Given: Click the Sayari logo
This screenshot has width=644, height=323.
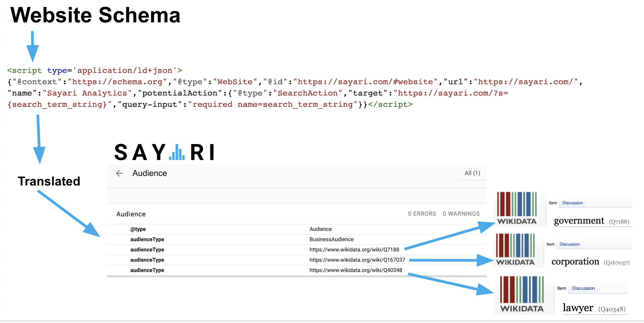Looking at the screenshot, I should pyautogui.click(x=165, y=152).
